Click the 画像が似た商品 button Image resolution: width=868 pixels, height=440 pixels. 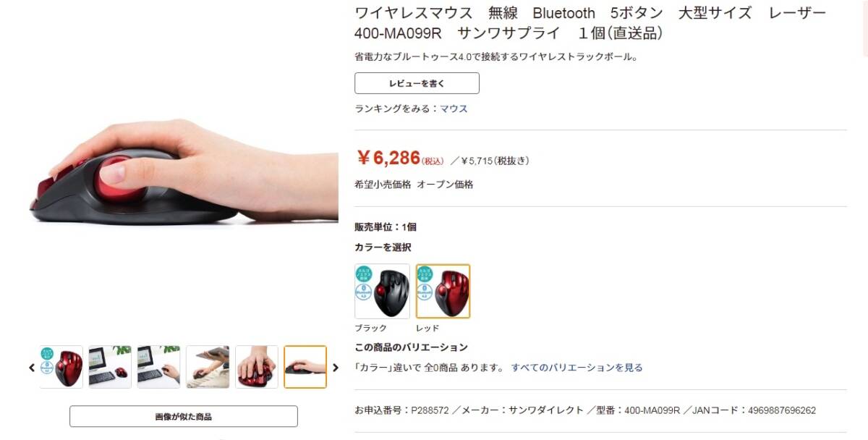pyautogui.click(x=184, y=416)
